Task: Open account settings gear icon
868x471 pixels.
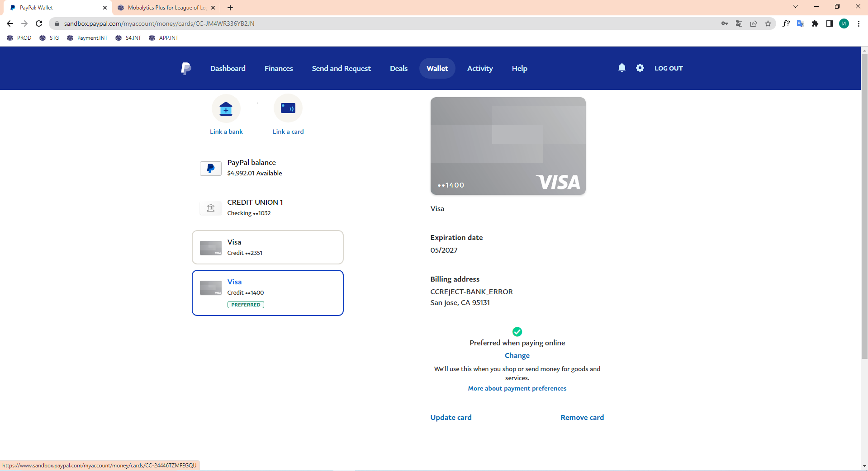Action: (640, 68)
